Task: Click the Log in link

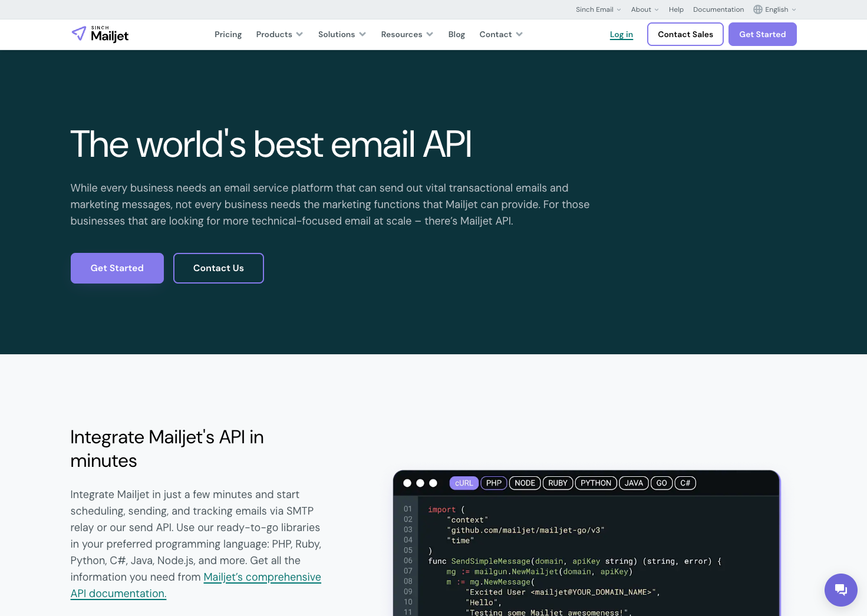Action: (621, 34)
